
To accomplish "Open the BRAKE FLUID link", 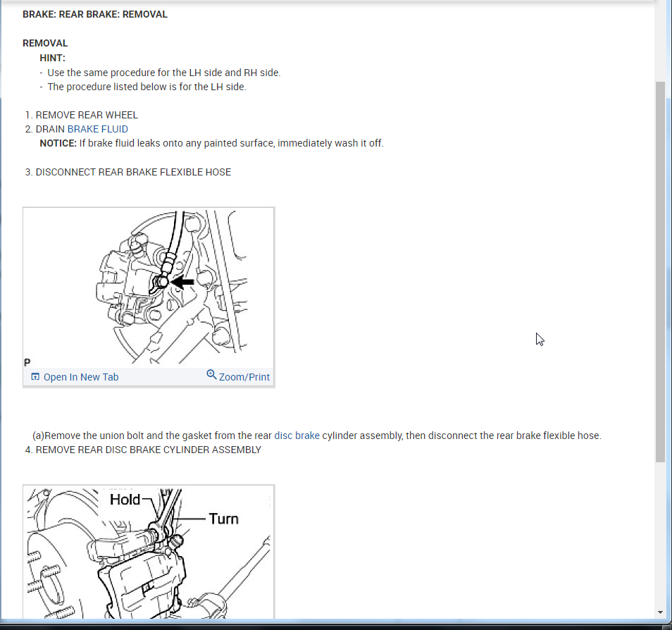I will pyautogui.click(x=97, y=129).
